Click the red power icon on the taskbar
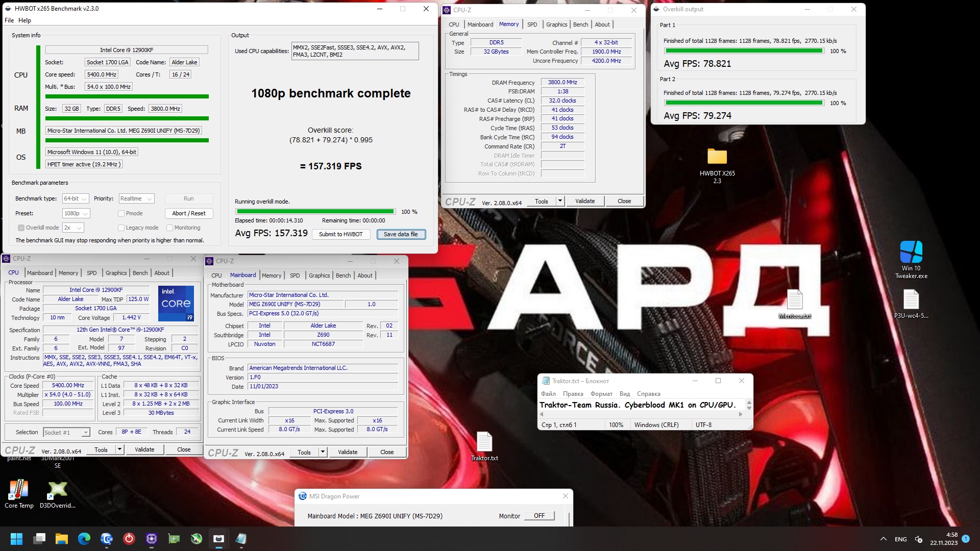The width and height of the screenshot is (980, 551). click(x=129, y=539)
